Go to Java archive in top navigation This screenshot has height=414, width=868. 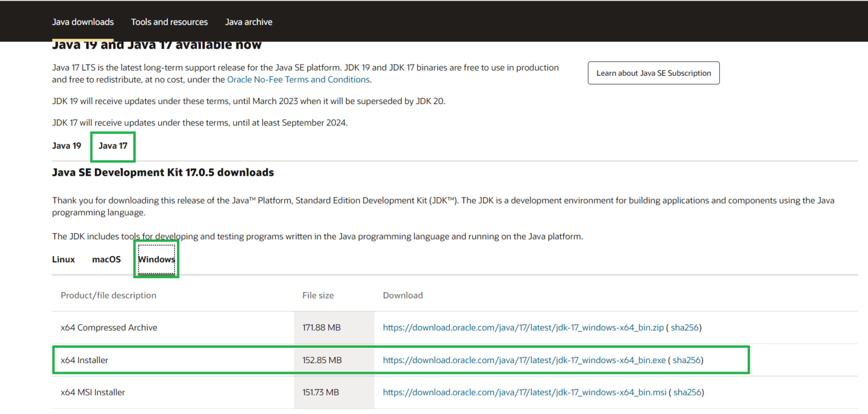point(248,22)
